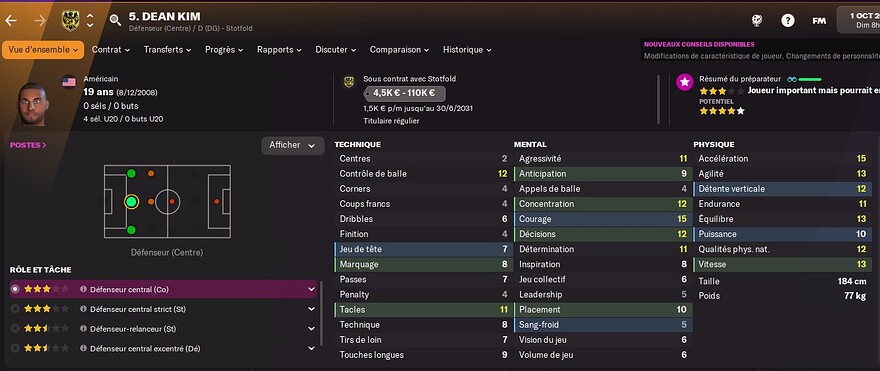Image resolution: width=880 pixels, height=371 pixels.
Task: Open the Contrat menu
Action: click(x=111, y=49)
